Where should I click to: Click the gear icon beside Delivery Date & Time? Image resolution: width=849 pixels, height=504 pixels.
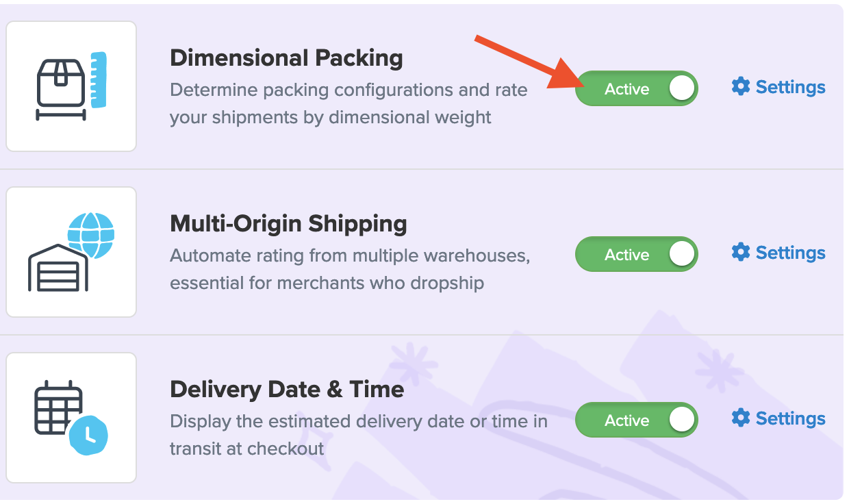(x=741, y=418)
